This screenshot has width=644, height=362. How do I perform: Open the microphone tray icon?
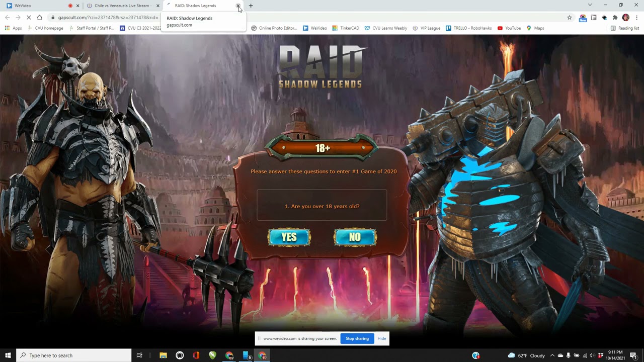click(568, 355)
